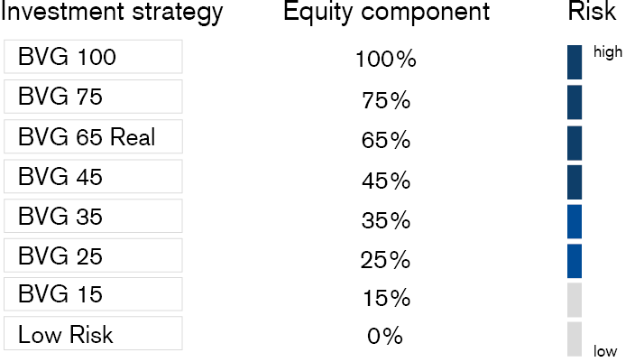The image size is (644, 362).
Task: Select the BVG 100 strategy box
Action: coord(93,57)
